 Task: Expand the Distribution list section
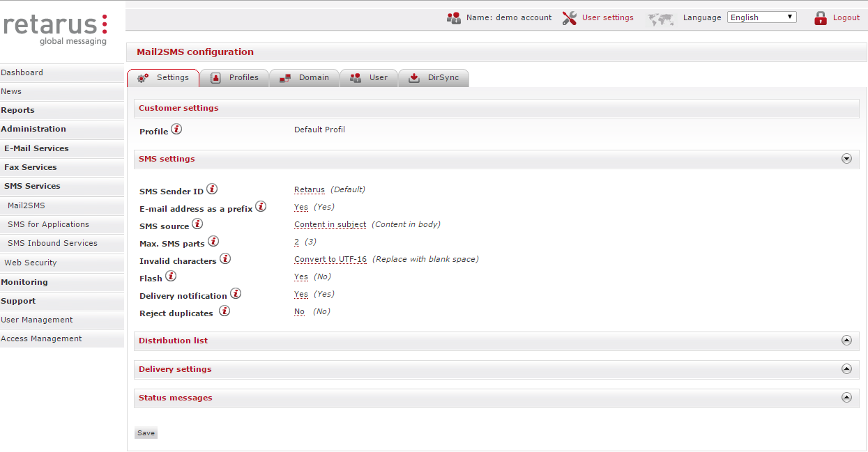[846, 341]
